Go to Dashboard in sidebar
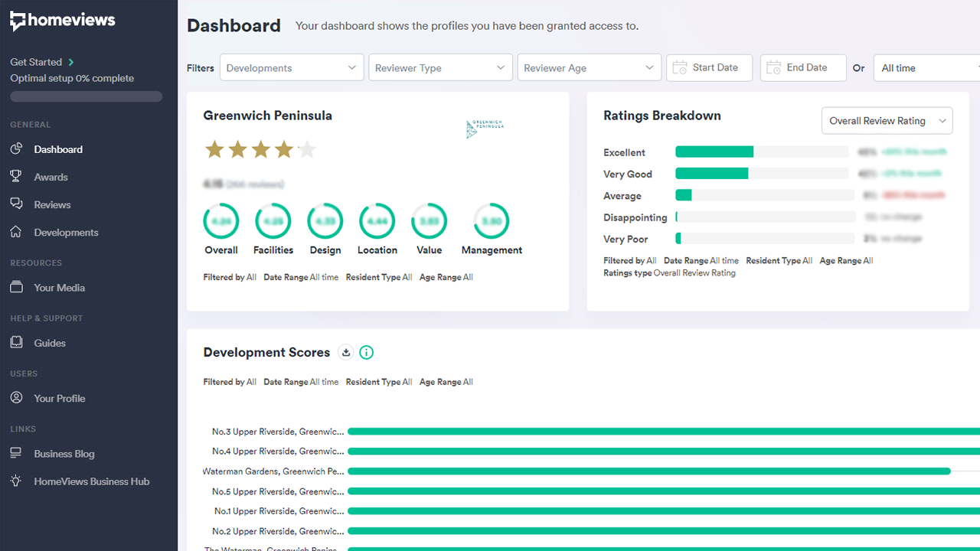This screenshot has height=551, width=980. 58,149
